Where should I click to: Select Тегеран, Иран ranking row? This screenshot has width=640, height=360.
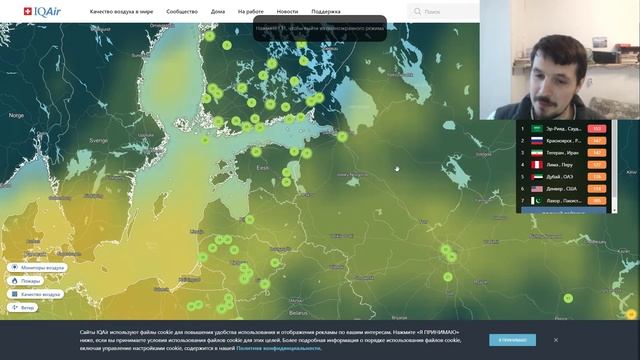(x=564, y=153)
